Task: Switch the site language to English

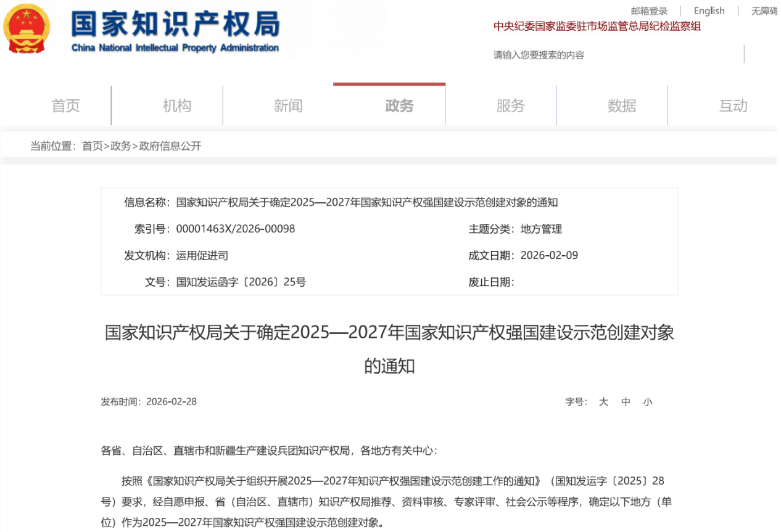Action: click(x=709, y=10)
